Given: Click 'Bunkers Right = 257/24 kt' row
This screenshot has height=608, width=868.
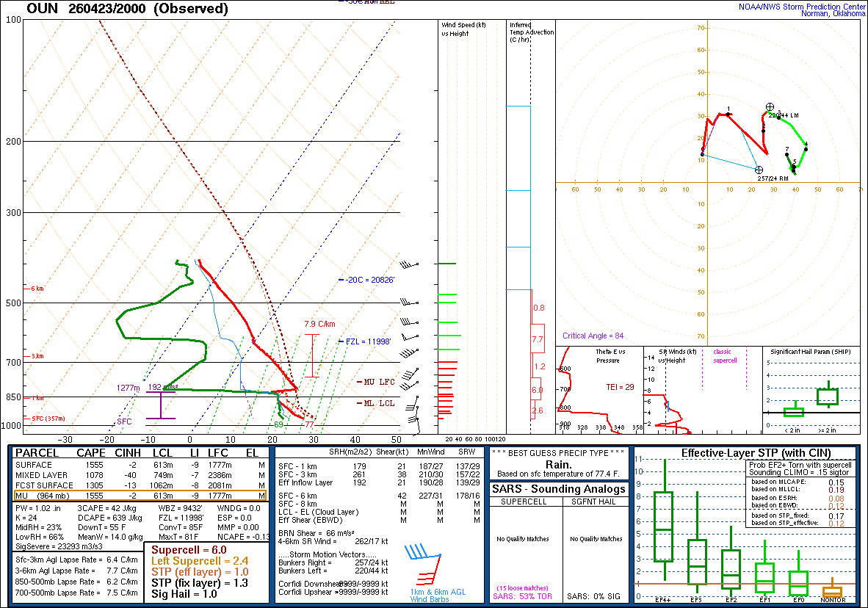Looking at the screenshot, I should 333,562.
